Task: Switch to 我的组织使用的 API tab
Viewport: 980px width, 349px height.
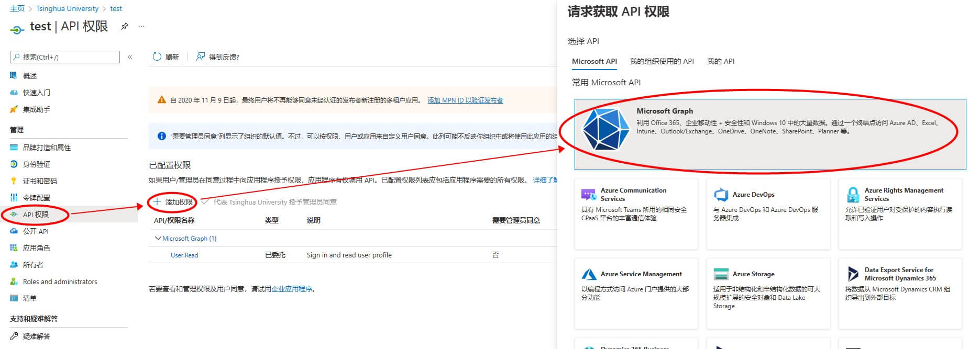Action: point(662,61)
